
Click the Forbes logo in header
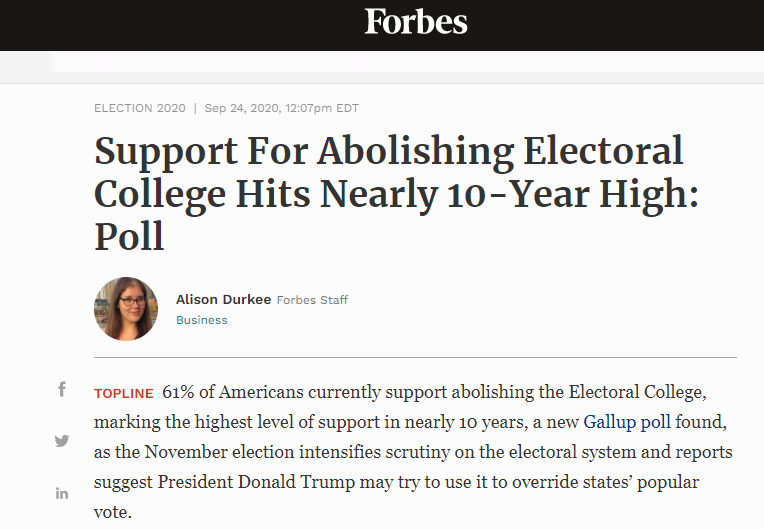click(416, 21)
